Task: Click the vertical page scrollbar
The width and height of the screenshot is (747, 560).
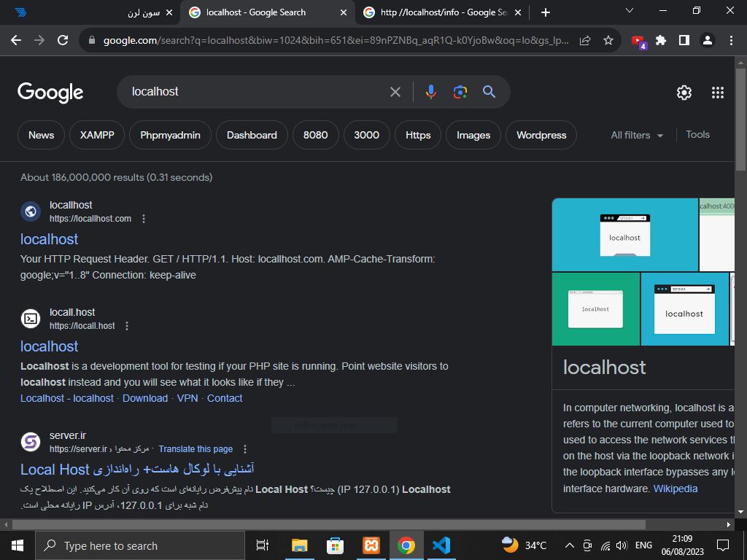Action: point(740,119)
